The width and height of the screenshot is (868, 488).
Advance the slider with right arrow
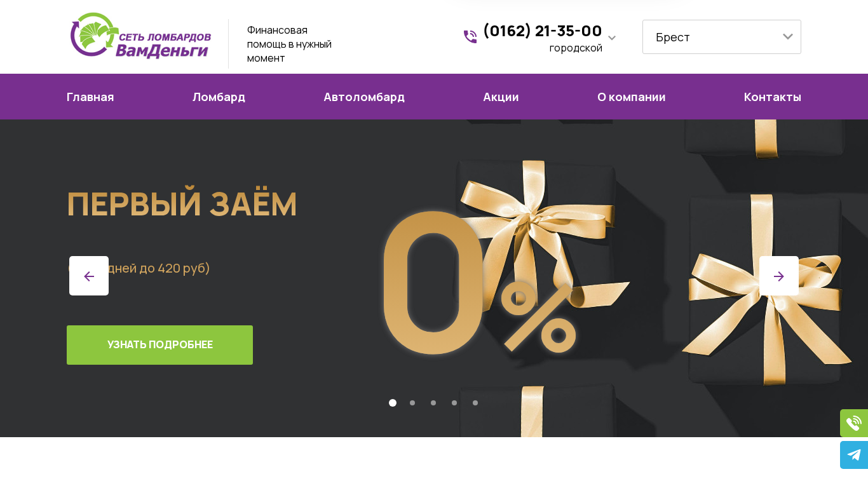(x=779, y=276)
